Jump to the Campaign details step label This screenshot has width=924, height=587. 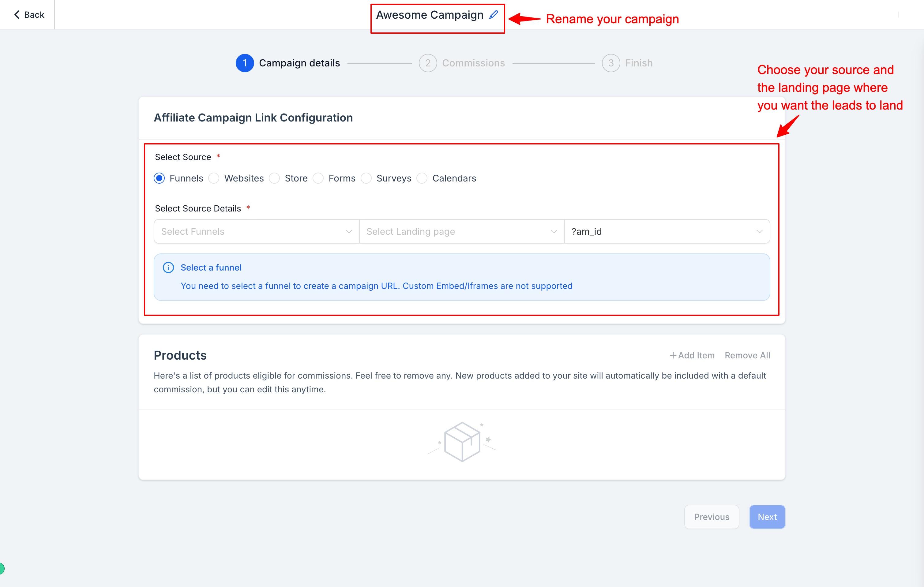coord(299,63)
